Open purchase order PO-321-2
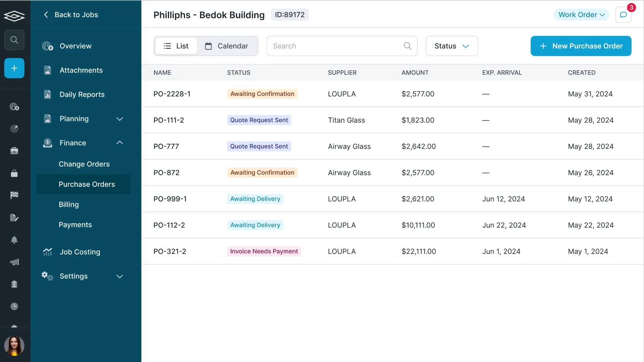The height and width of the screenshot is (362, 644). point(170,251)
